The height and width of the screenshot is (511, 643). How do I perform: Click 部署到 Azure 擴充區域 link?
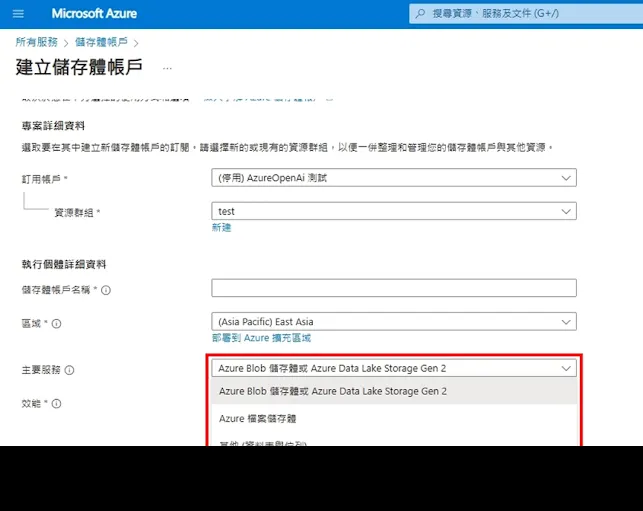[x=261, y=338]
